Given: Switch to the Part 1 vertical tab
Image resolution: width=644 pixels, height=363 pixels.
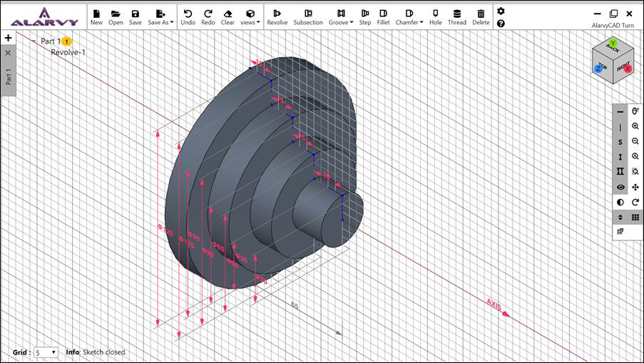Looking at the screenshot, I should [9, 77].
